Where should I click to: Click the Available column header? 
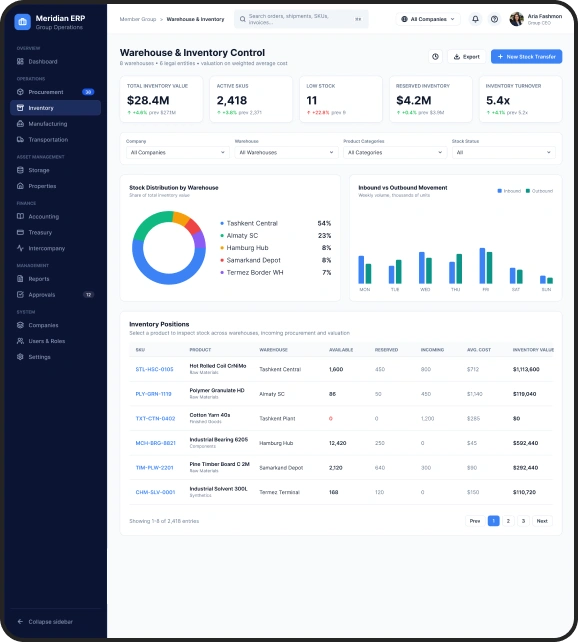[x=341, y=350]
